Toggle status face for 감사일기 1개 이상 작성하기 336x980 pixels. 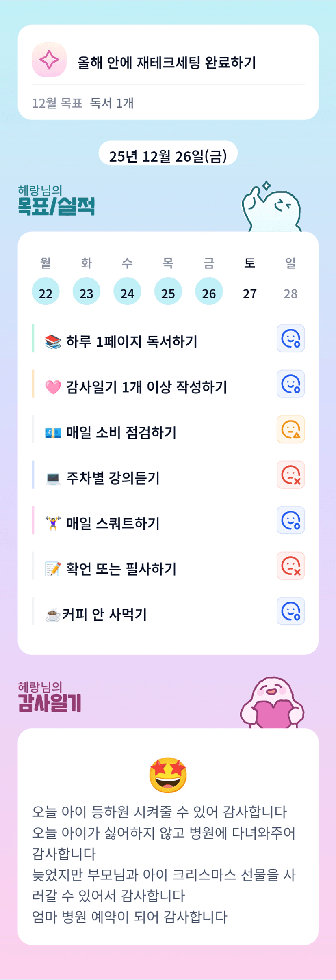[x=290, y=384]
